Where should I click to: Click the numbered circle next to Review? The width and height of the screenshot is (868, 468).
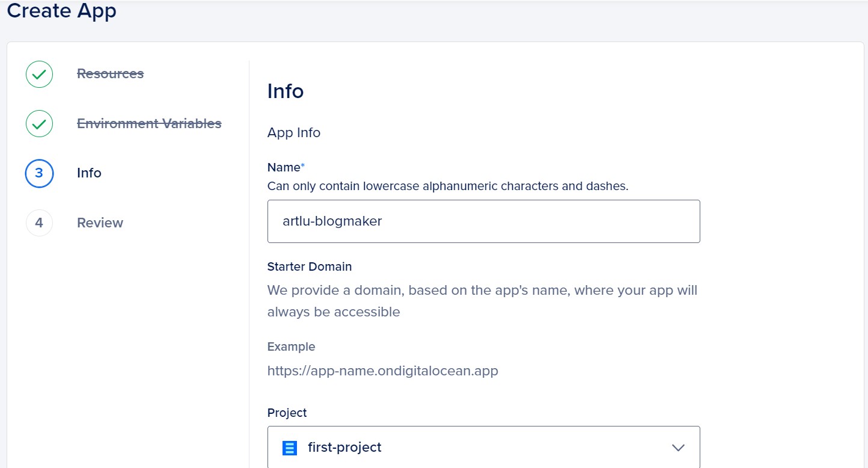tap(38, 223)
